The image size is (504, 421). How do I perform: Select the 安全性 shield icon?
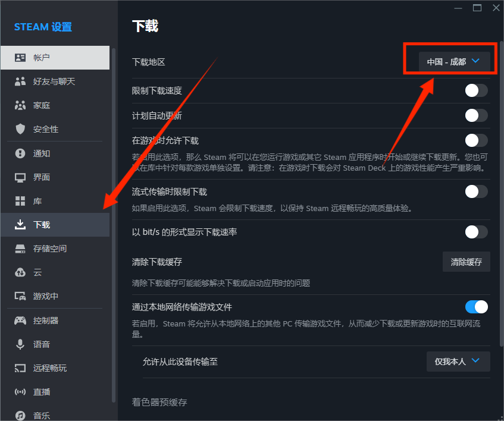point(20,129)
